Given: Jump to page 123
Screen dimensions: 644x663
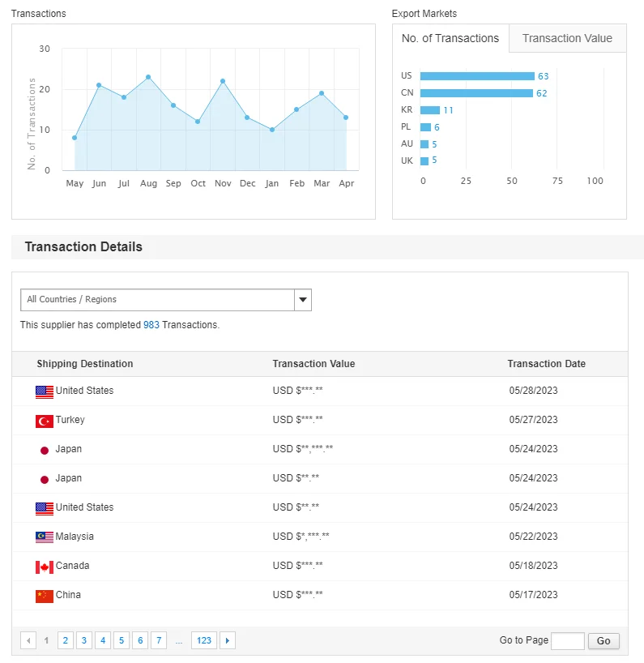Looking at the screenshot, I should click(x=204, y=641).
